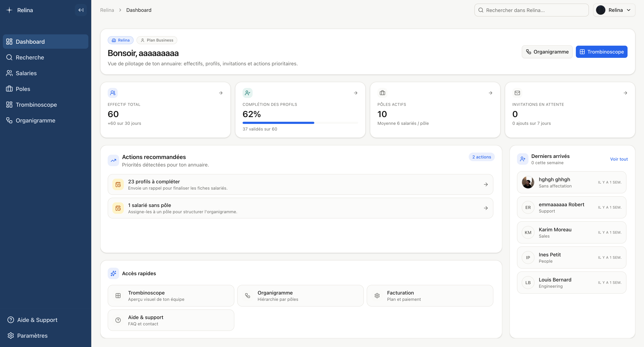644x347 pixels.
Task: Click the Accès rapides sparkle icon
Action: pos(113,273)
